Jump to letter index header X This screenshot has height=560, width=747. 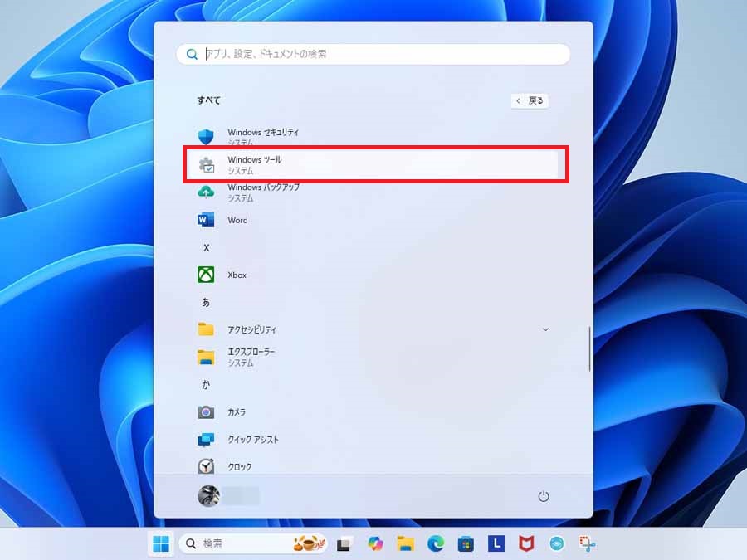(x=207, y=247)
